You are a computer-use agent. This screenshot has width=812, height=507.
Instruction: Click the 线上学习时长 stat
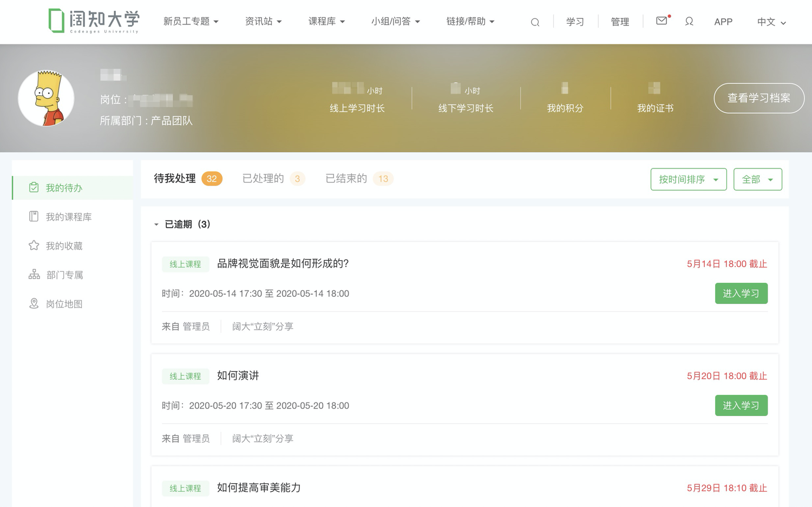pyautogui.click(x=357, y=97)
